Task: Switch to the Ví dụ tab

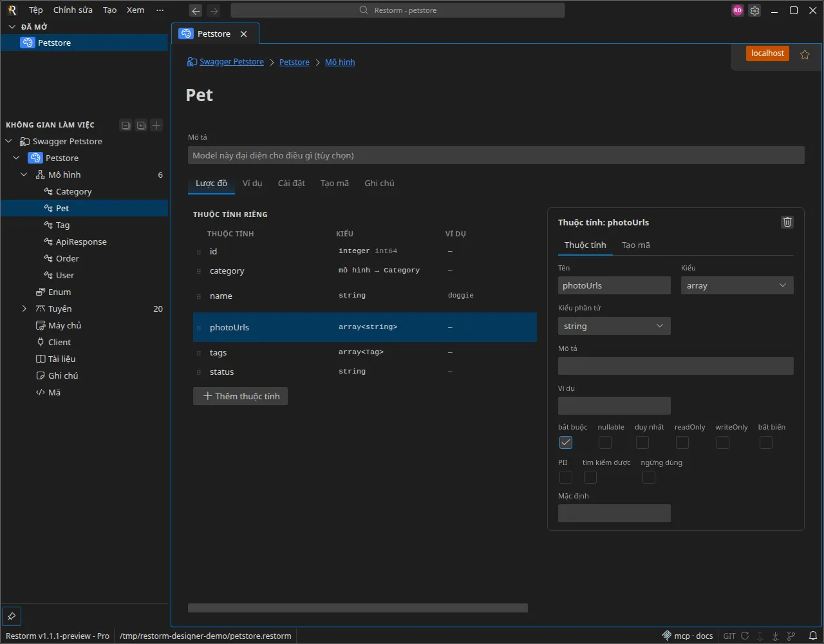Action: tap(252, 184)
